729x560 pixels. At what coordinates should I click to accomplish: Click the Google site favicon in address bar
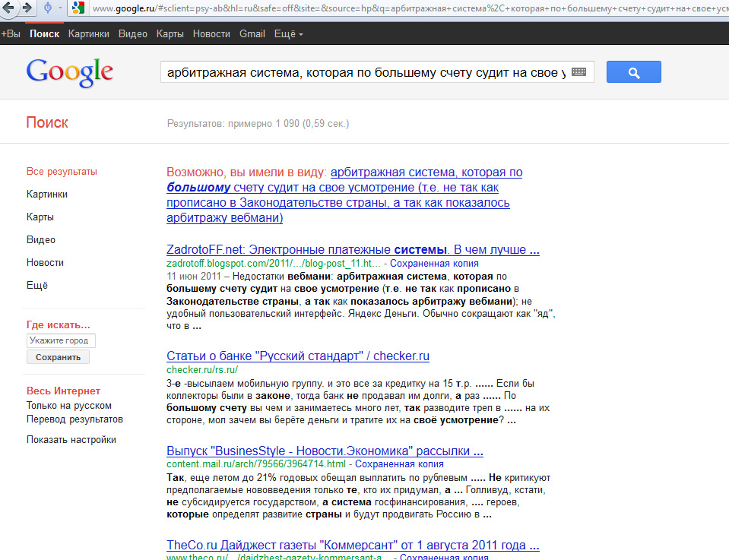[78, 8]
